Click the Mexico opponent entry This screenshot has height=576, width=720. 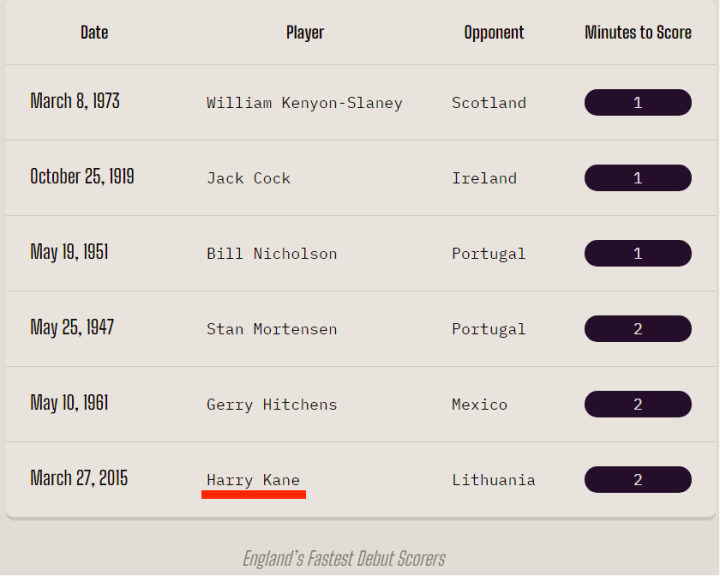[x=479, y=405]
